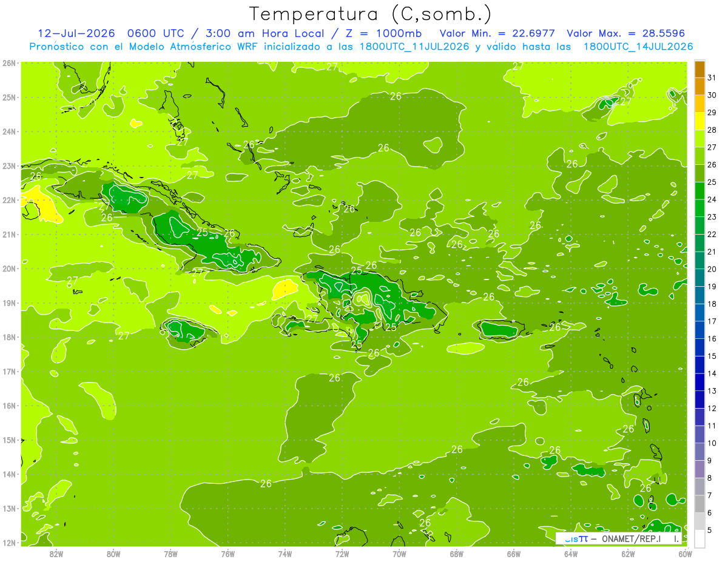
Task: Click the 74W longitude label
Action: pos(285,554)
